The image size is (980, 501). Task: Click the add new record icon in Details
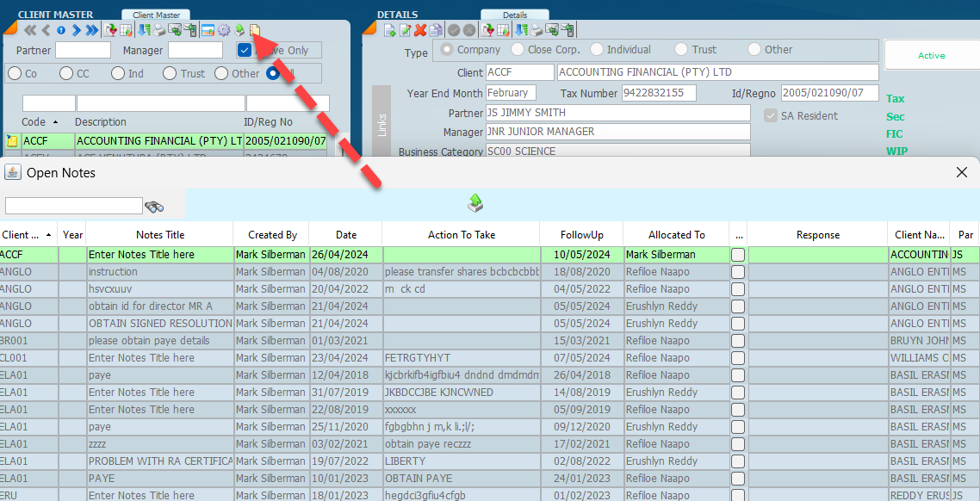(x=390, y=30)
